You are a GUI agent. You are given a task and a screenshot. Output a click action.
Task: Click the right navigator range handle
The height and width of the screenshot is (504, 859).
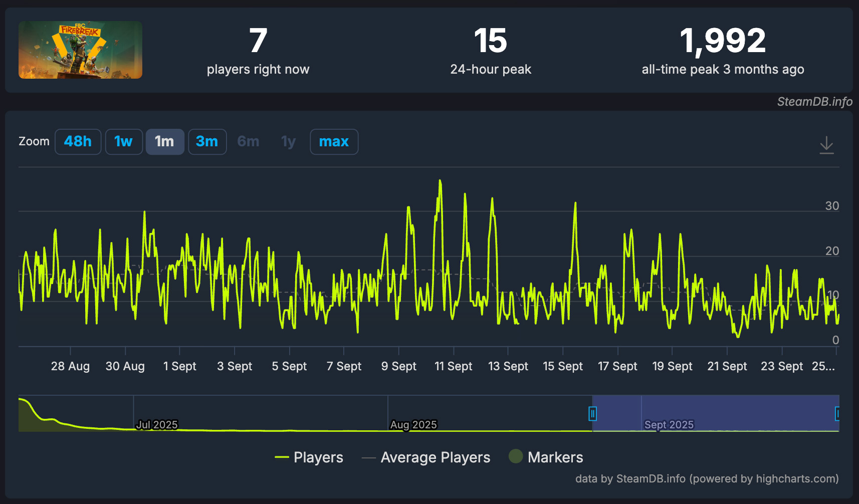(x=837, y=414)
